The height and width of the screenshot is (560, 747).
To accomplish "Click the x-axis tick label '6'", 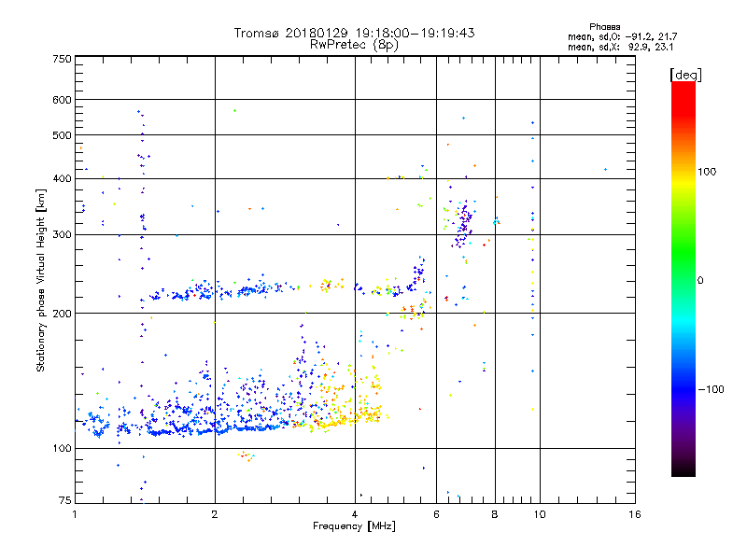I will coord(436,514).
